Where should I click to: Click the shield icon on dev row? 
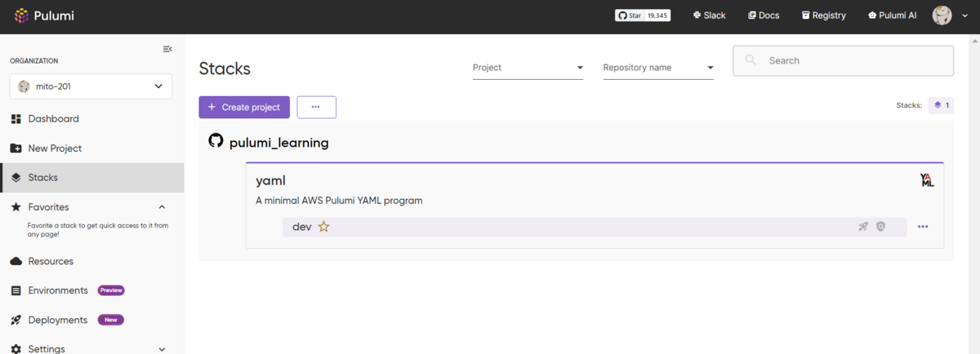tap(880, 227)
